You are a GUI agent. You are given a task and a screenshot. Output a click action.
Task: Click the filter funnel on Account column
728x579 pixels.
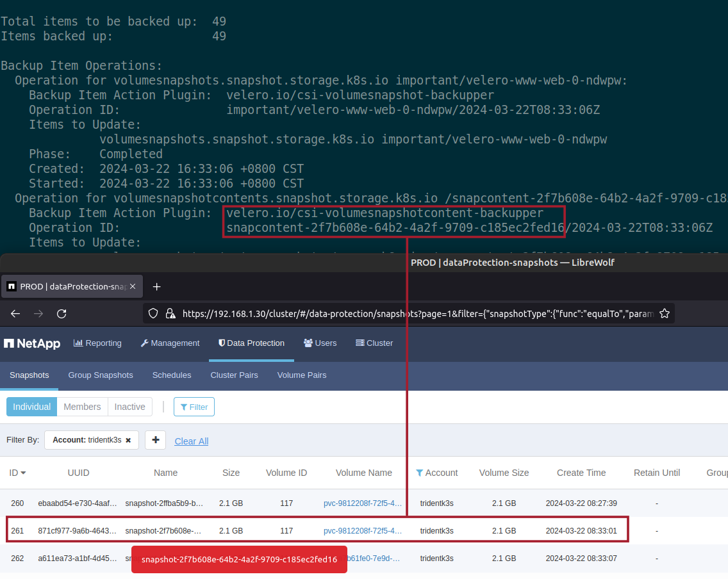coord(419,473)
